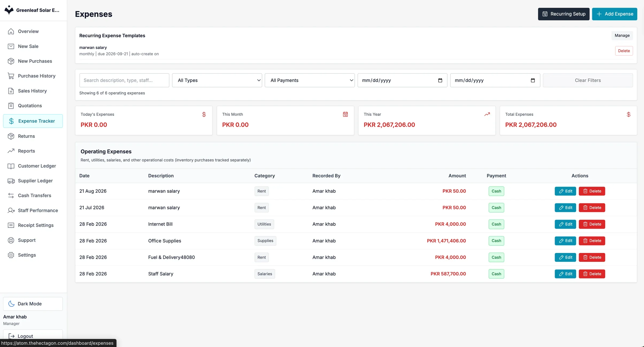The width and height of the screenshot is (644, 347).
Task: Click the PKR 587,700.00 amount
Action: click(x=448, y=274)
